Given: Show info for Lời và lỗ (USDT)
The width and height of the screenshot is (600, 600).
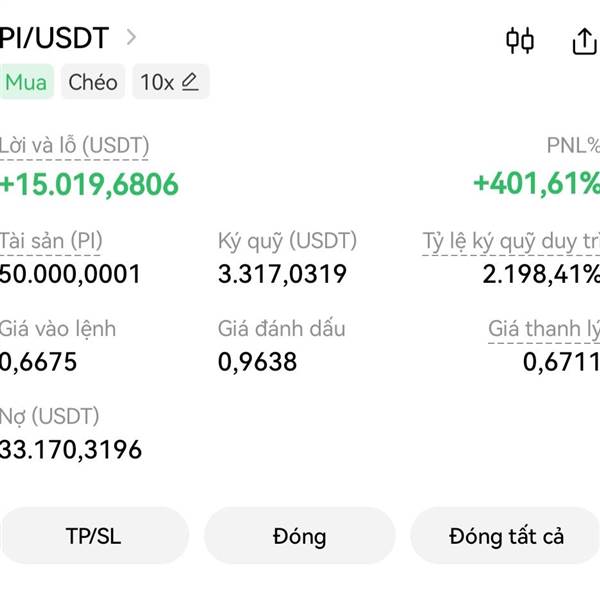Looking at the screenshot, I should click(x=74, y=146).
